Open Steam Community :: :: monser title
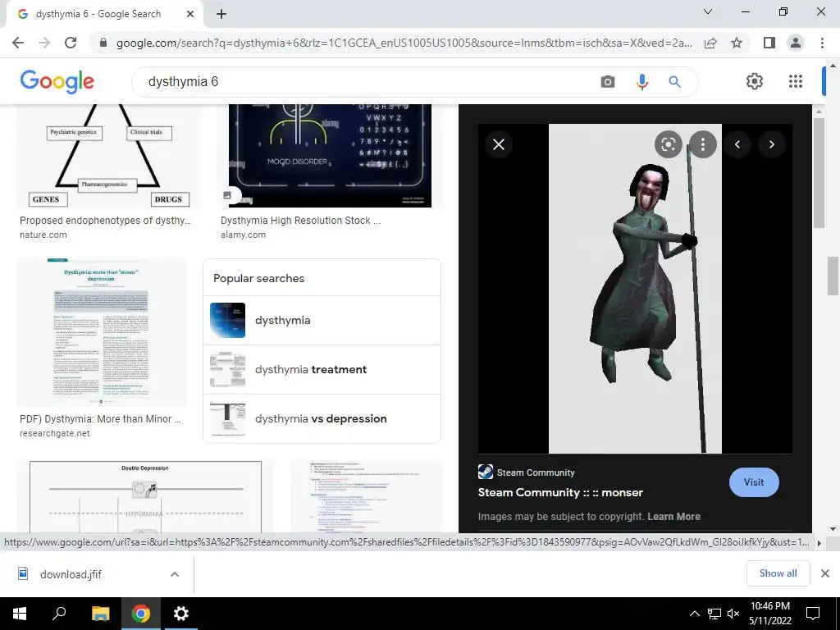This screenshot has width=840, height=630. click(x=560, y=492)
